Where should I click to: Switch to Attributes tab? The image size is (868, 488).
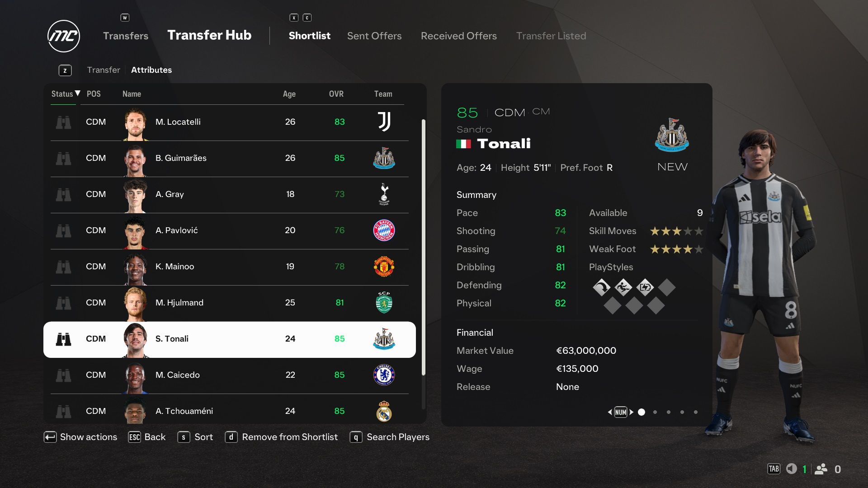tap(151, 70)
